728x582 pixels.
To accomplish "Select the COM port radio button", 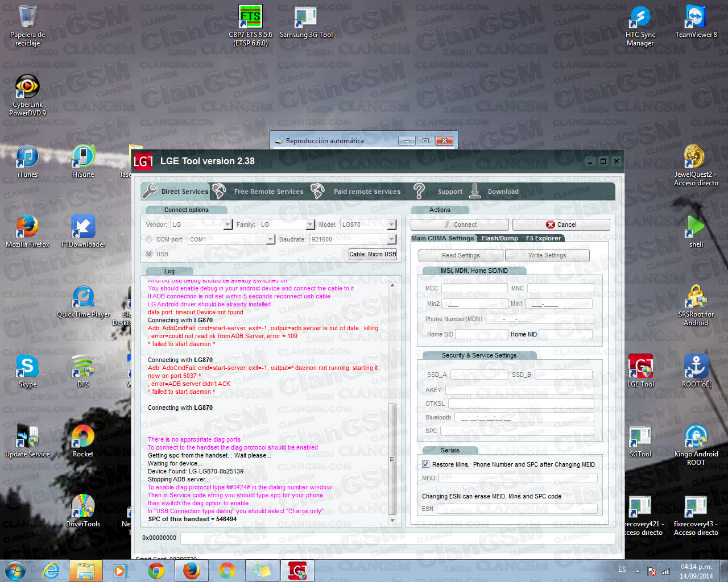I will pyautogui.click(x=149, y=239).
